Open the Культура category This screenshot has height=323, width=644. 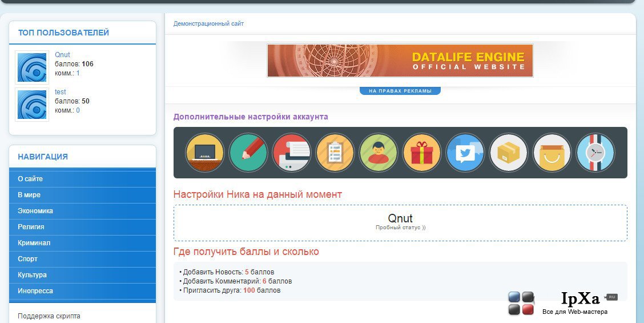coord(83,276)
